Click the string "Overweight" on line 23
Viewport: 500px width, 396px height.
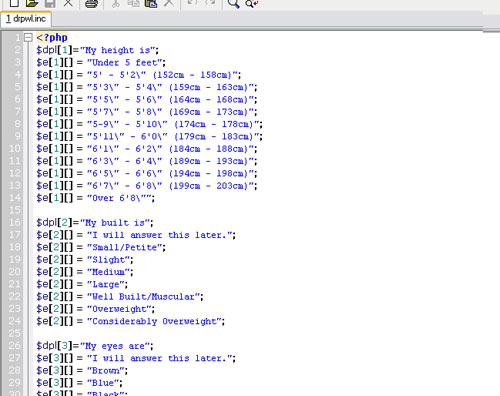click(x=119, y=309)
